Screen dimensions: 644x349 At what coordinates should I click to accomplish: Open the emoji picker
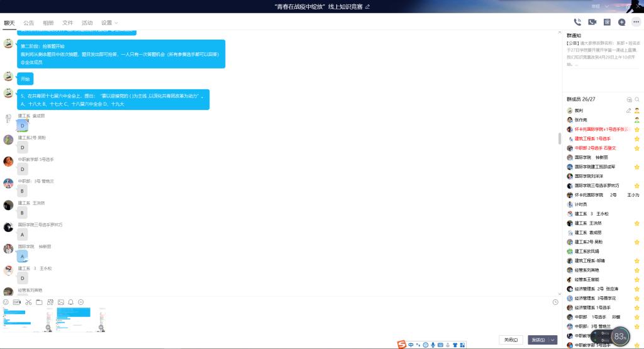(6, 302)
